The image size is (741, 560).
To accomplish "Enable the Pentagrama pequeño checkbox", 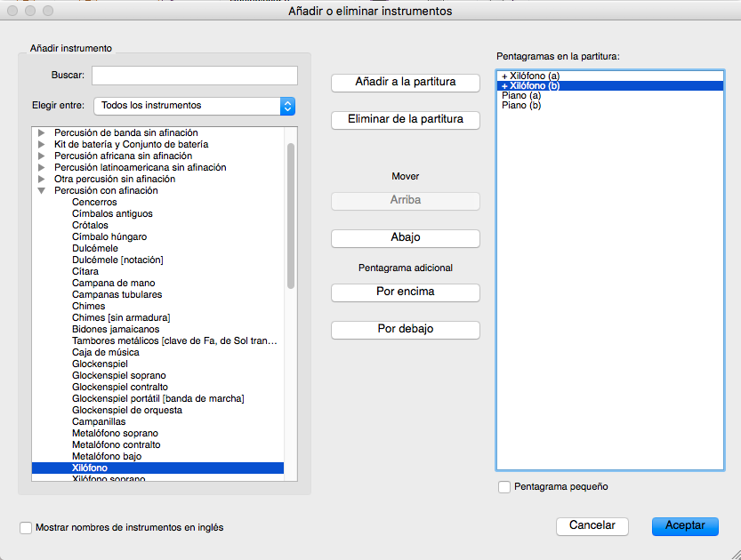I will pos(505,487).
